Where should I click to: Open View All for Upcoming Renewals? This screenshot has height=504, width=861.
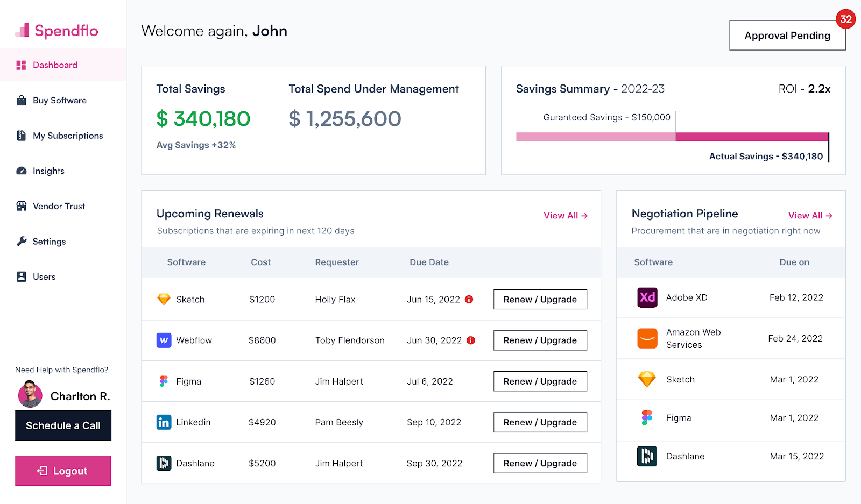pos(565,215)
